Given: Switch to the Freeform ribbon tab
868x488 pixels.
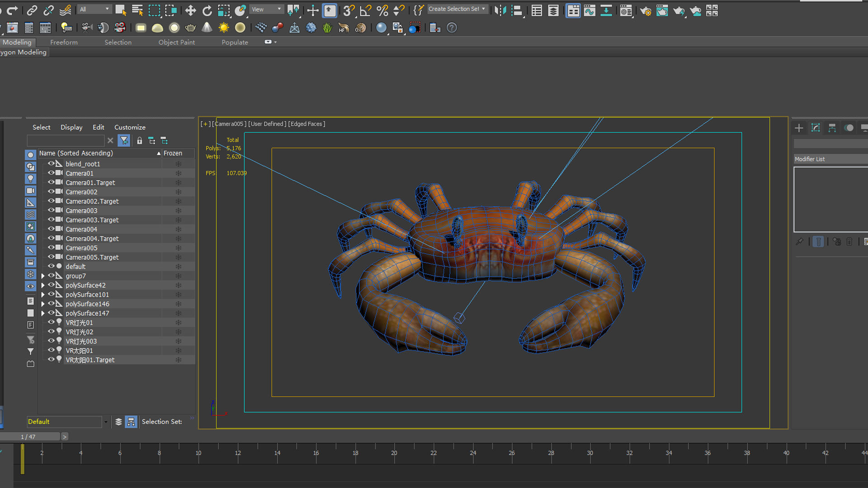Looking at the screenshot, I should tap(64, 42).
